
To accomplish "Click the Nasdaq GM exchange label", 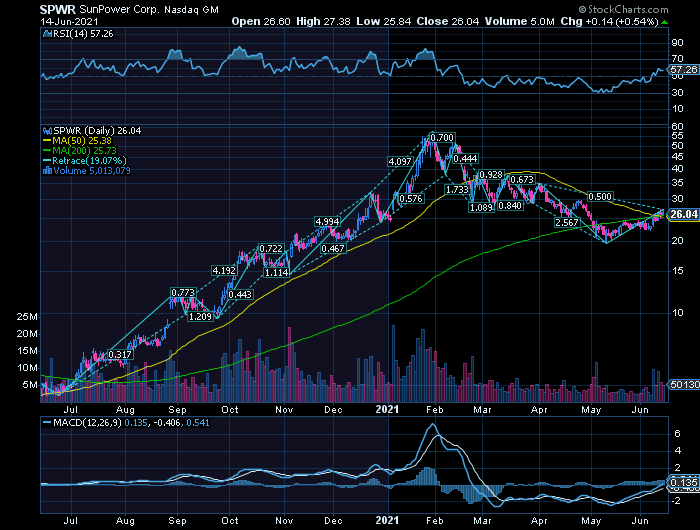I will point(191,10).
